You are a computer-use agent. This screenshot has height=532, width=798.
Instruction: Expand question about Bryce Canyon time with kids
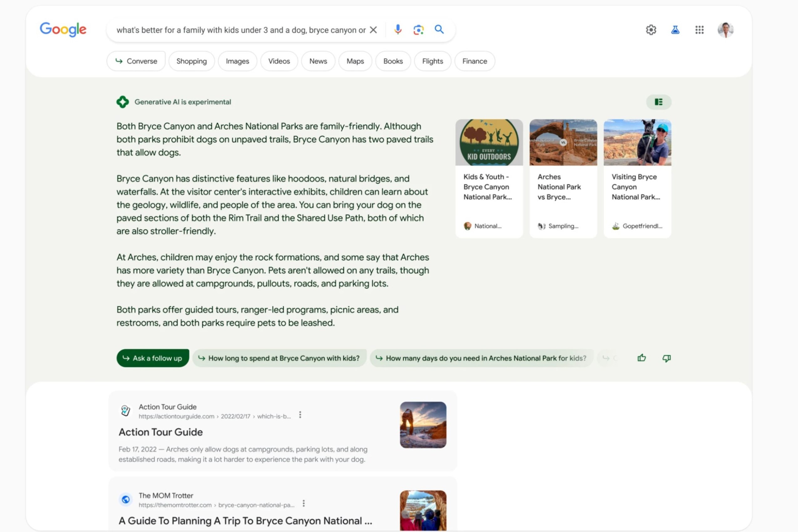point(279,358)
